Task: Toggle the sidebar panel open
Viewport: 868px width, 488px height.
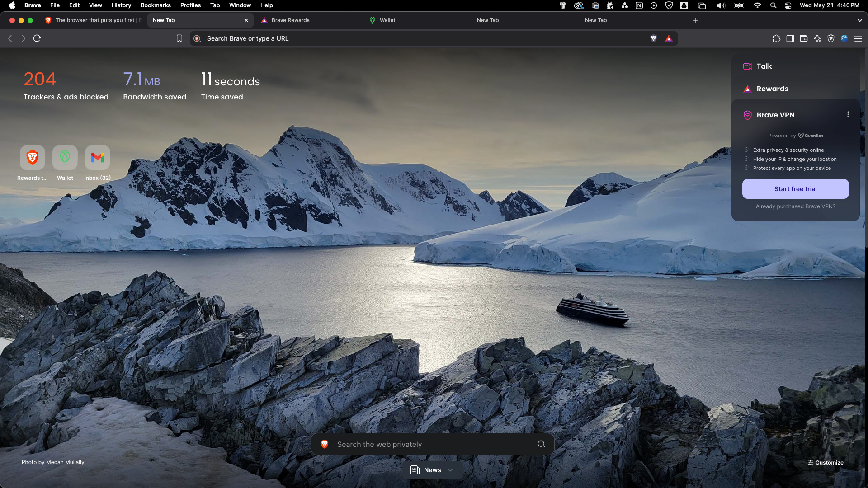Action: click(790, 38)
